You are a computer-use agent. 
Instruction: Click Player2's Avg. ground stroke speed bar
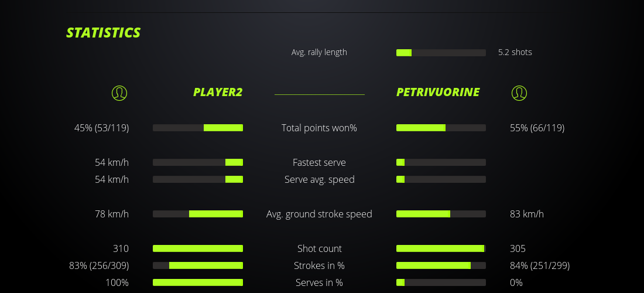click(198, 214)
